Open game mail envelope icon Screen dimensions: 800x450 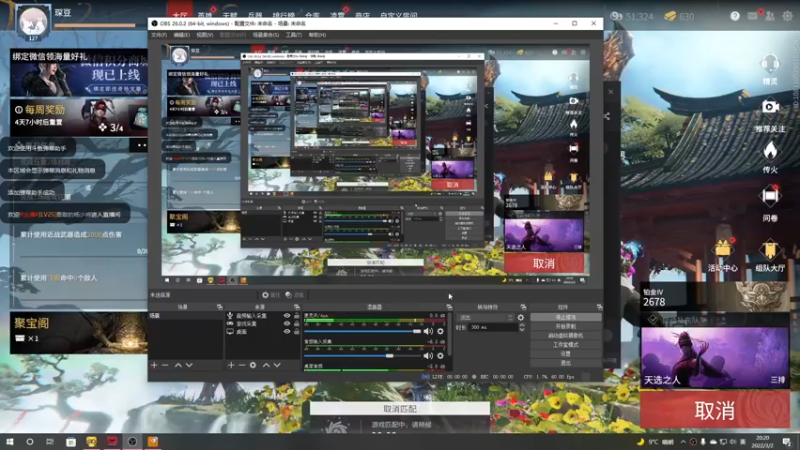[753, 16]
